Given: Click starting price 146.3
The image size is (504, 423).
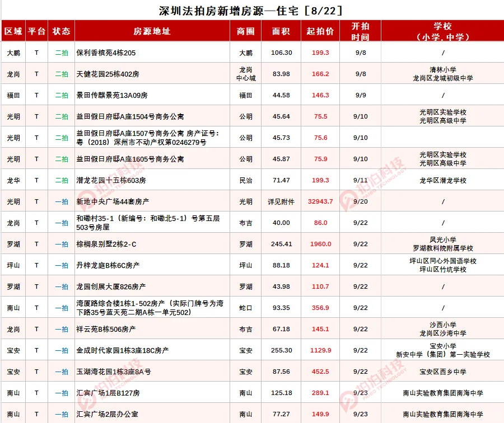Looking at the screenshot, I should (x=320, y=95).
